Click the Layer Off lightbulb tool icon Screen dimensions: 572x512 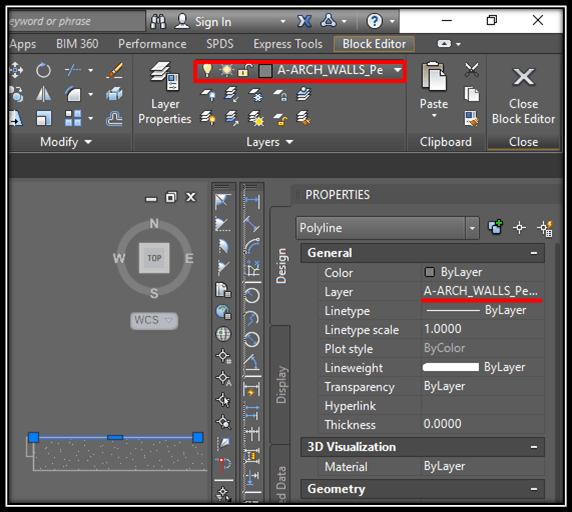pos(208,94)
